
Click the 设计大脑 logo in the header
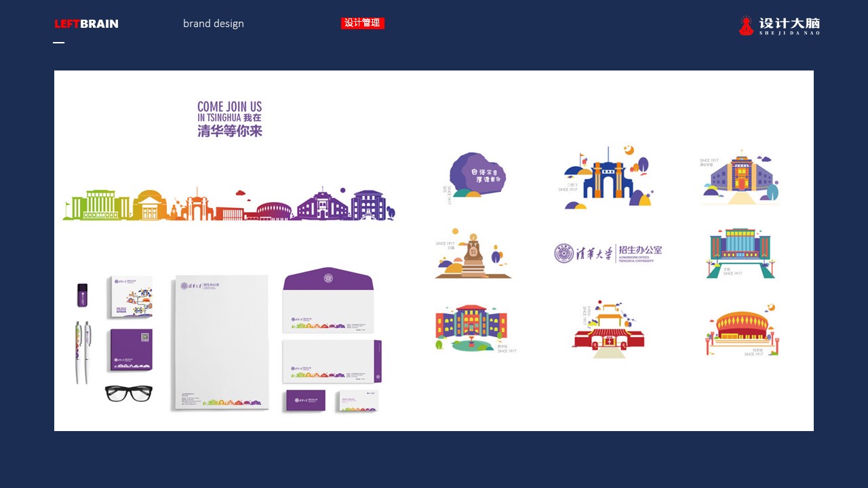779,26
